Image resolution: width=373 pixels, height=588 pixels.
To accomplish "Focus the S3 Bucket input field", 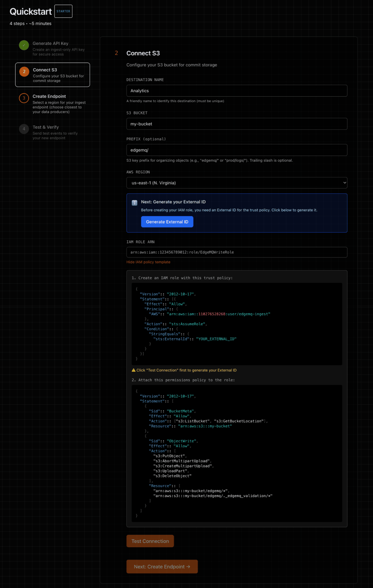I will [237, 124].
